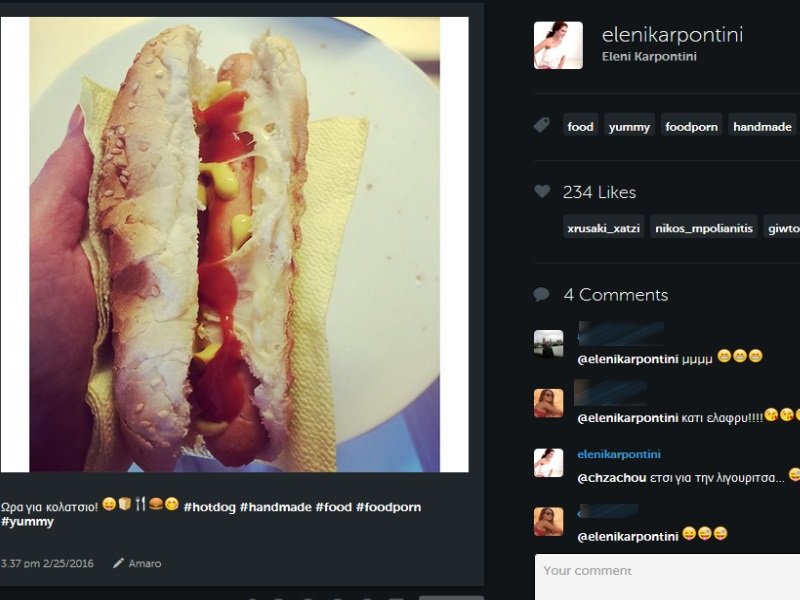Screen dimensions: 800x600
Task: Open the elenikarpontini profile picture at top
Action: [558, 45]
